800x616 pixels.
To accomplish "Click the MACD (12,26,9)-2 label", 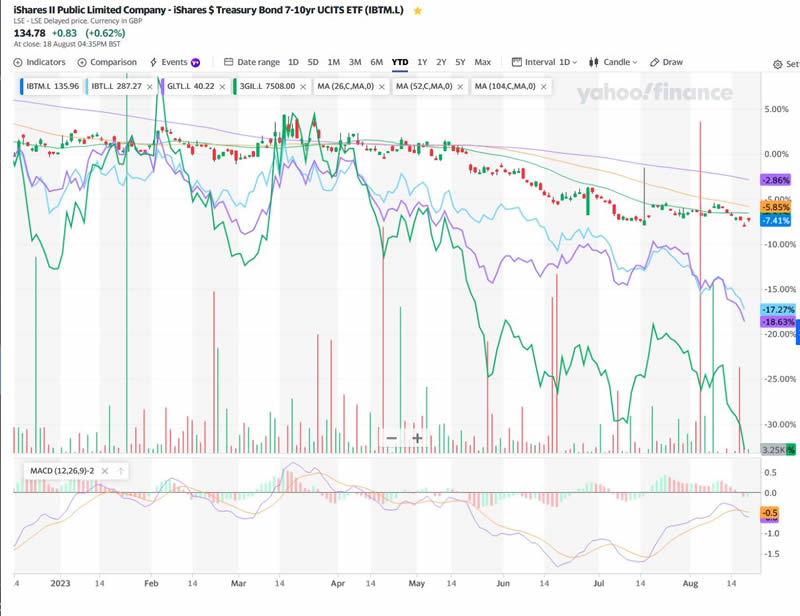I will coord(62,471).
